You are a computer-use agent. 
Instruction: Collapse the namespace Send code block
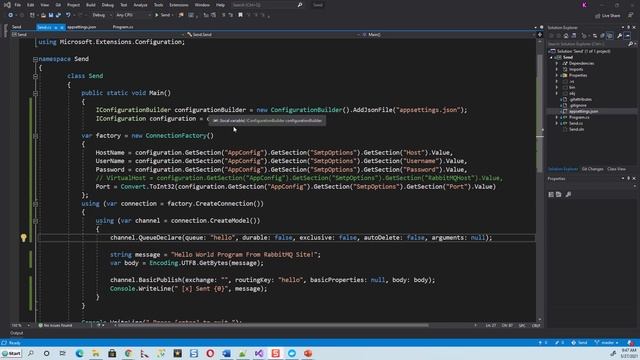(x=36, y=59)
